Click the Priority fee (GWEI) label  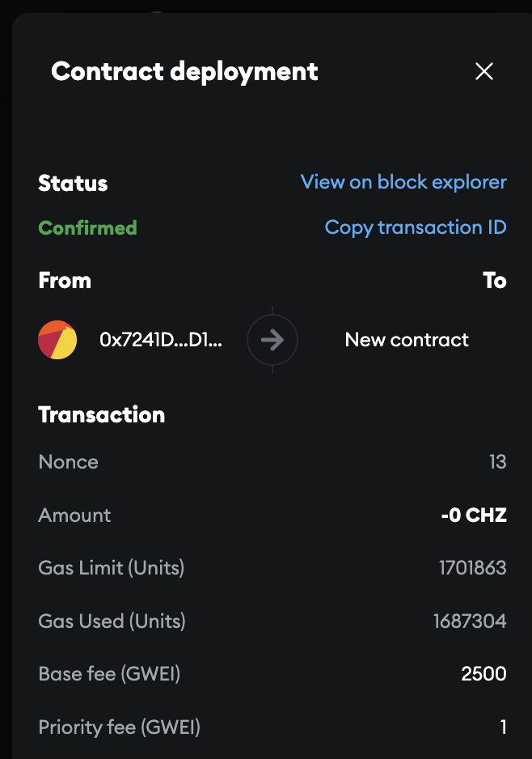pos(119,727)
